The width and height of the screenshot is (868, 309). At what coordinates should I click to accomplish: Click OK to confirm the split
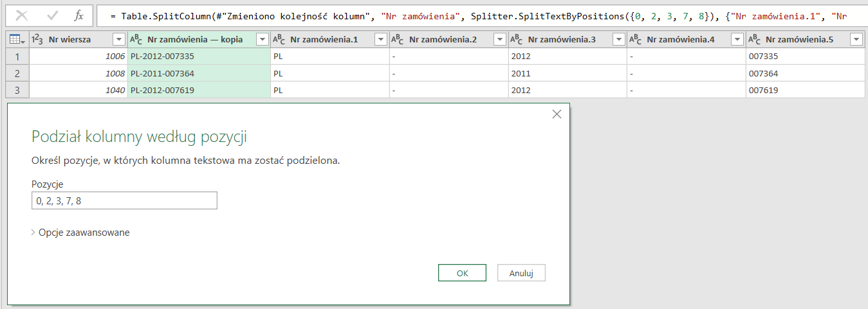click(462, 273)
